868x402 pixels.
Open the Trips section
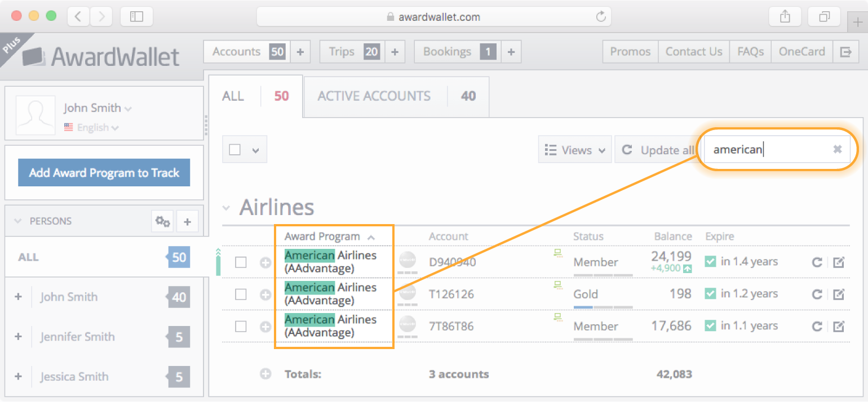click(353, 52)
